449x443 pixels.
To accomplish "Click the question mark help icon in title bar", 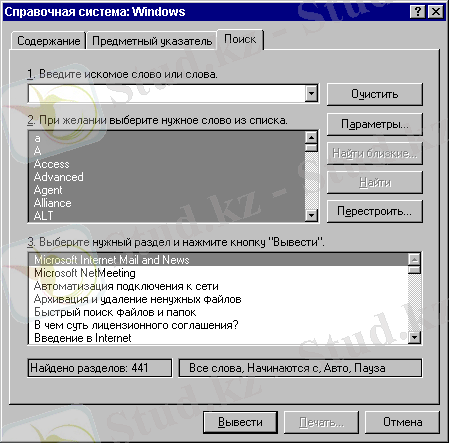I will click(x=417, y=12).
